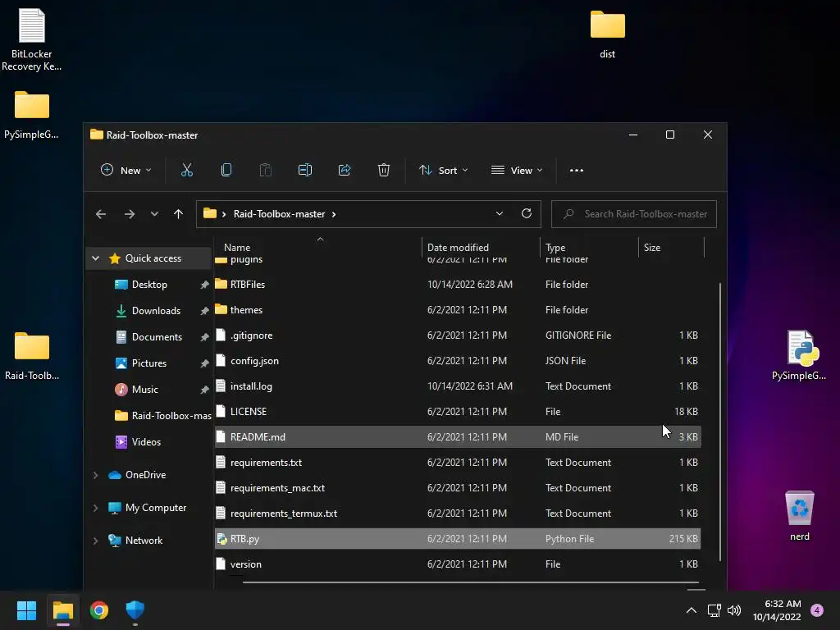Open Windows Security shield on taskbar
Image resolution: width=840 pixels, height=630 pixels.
[135, 610]
